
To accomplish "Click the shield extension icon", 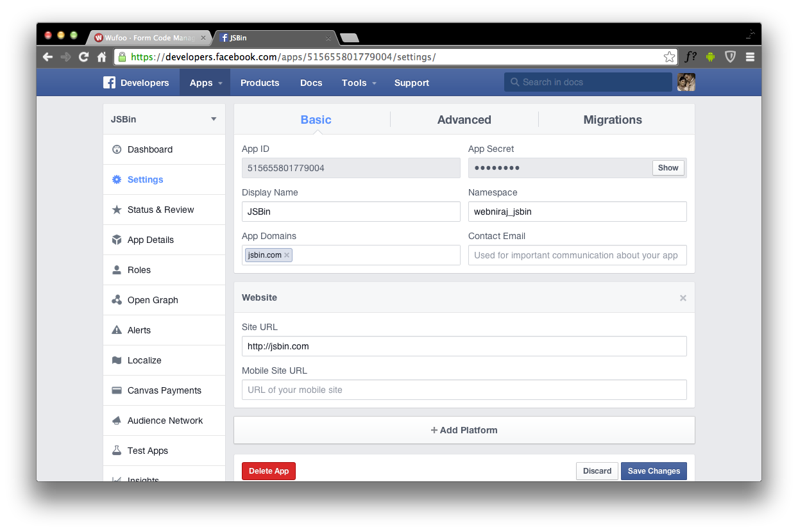I will click(730, 57).
